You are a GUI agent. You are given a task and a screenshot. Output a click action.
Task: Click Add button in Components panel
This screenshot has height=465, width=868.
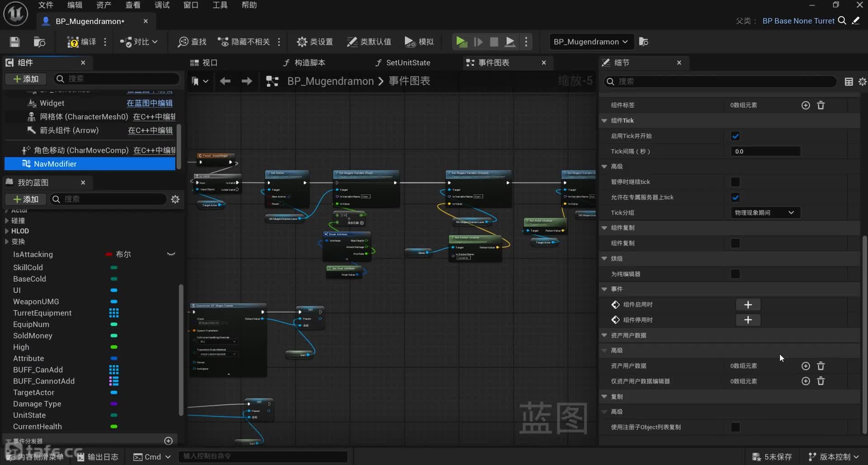tap(26, 79)
